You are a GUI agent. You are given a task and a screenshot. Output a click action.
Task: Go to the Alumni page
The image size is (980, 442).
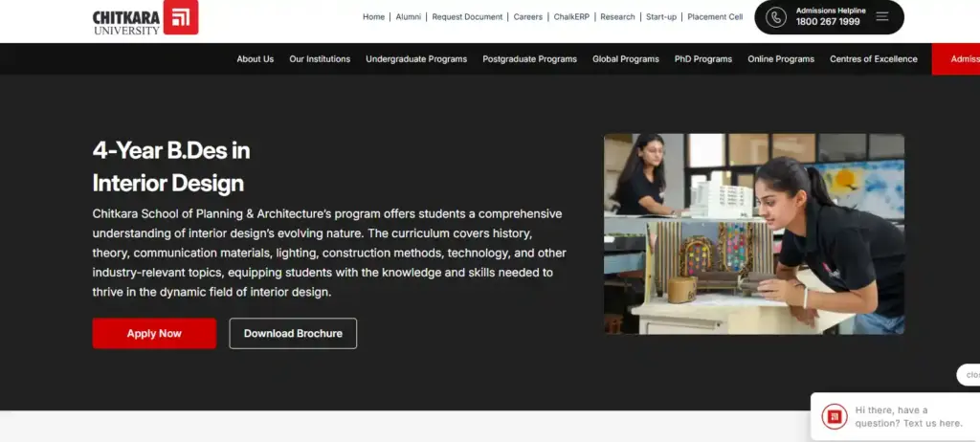[408, 17]
